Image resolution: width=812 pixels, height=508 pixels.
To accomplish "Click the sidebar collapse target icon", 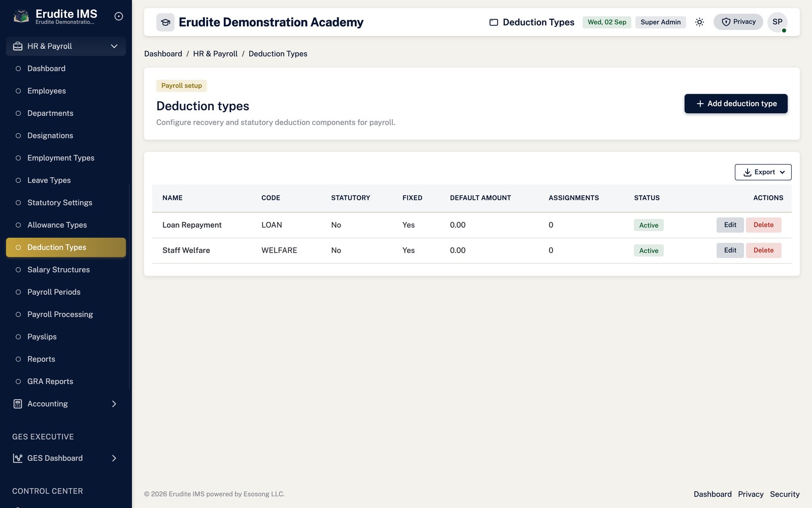I will pos(119,16).
